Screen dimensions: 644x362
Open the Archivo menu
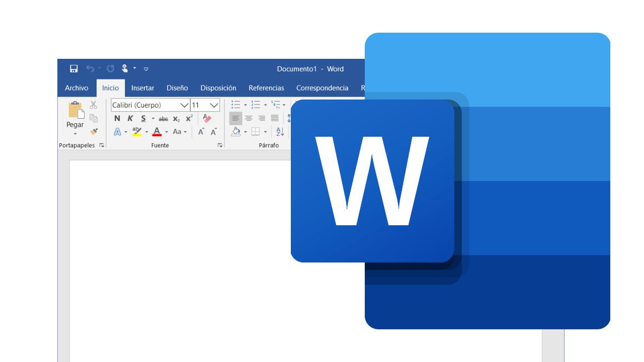coord(76,87)
